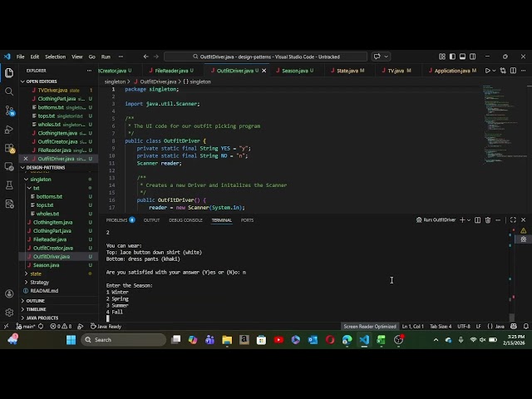Split the terminal panel

click(477, 220)
